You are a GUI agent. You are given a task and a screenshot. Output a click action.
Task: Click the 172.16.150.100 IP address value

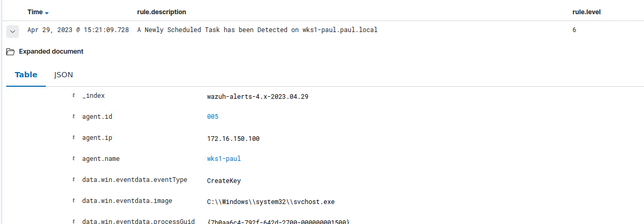(233, 139)
